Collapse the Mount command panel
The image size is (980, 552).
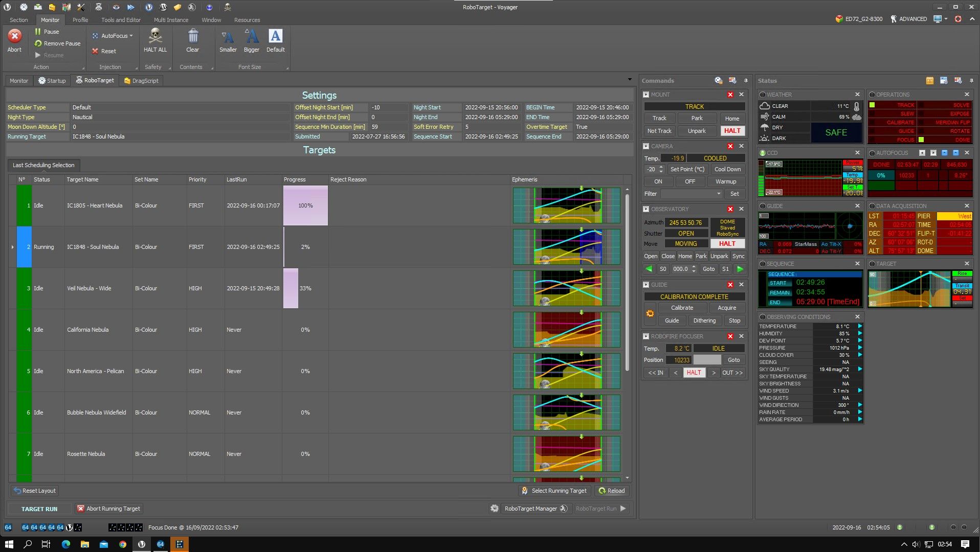[647, 95]
